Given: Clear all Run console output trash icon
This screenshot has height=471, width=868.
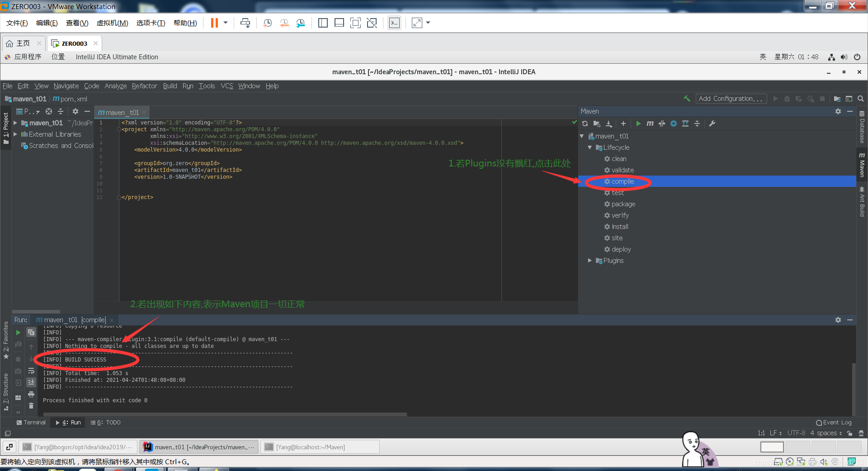Looking at the screenshot, I should (x=31, y=406).
